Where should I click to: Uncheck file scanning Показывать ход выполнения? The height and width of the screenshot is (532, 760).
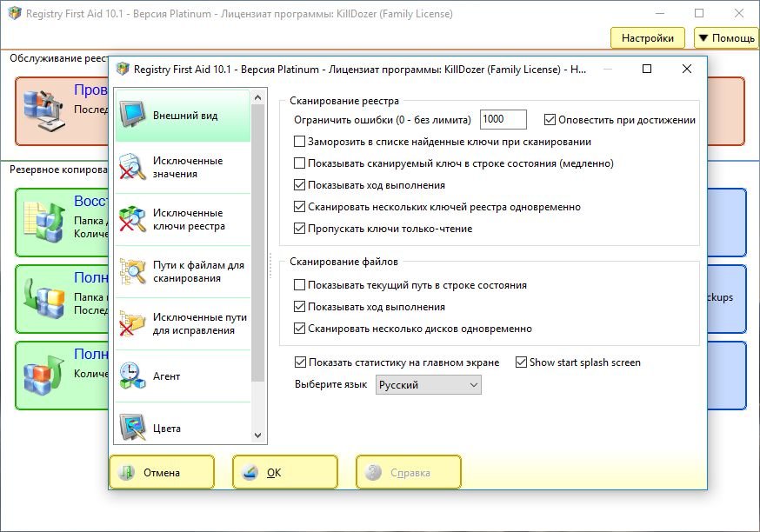tap(299, 307)
